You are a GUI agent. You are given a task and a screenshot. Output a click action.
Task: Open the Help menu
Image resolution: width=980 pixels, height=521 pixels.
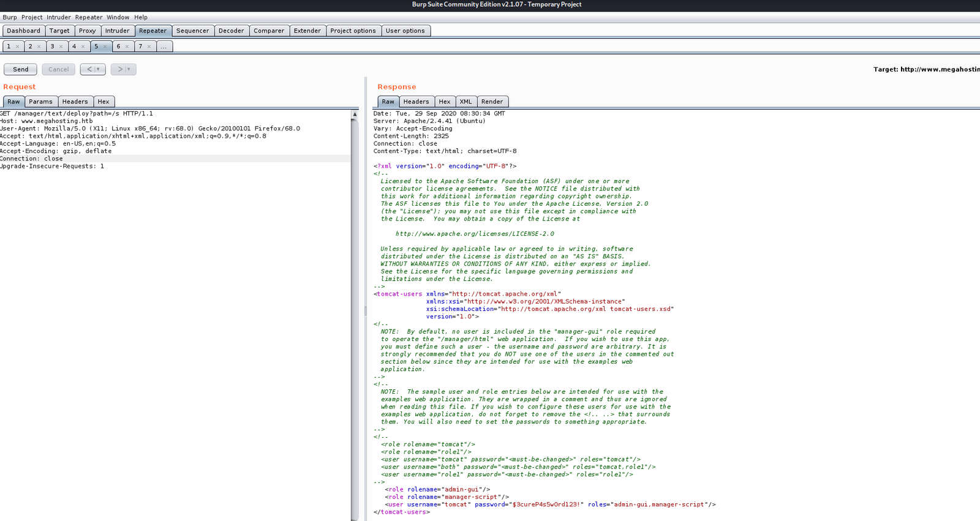point(141,17)
